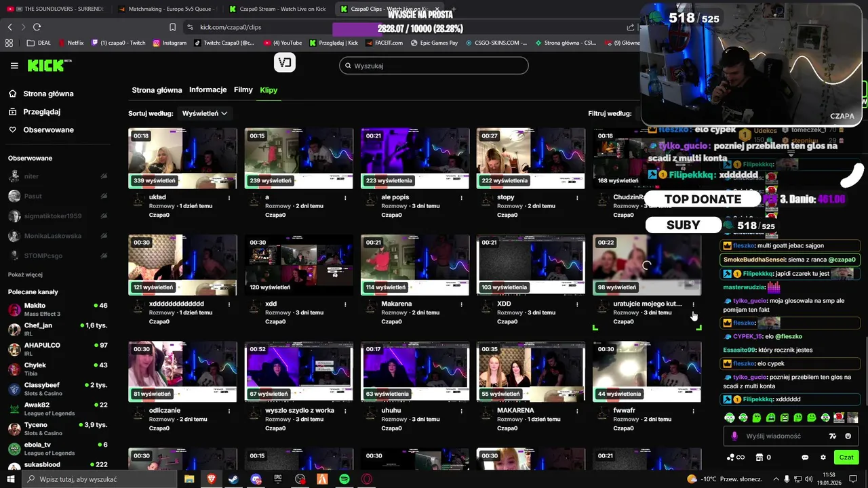Play the wyszlo szydlo z worka thumbnail

point(298,371)
